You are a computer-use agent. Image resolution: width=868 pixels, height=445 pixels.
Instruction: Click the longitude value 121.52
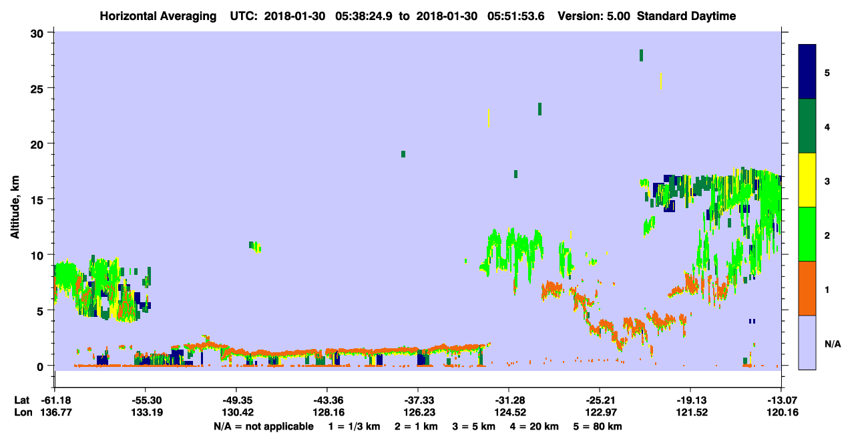[690, 412]
